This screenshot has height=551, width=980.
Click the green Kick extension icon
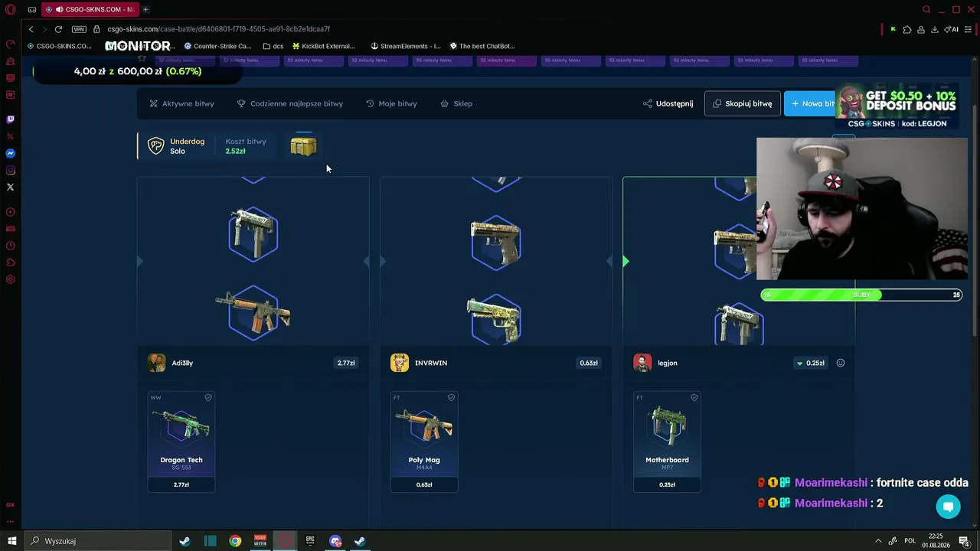[x=893, y=29]
